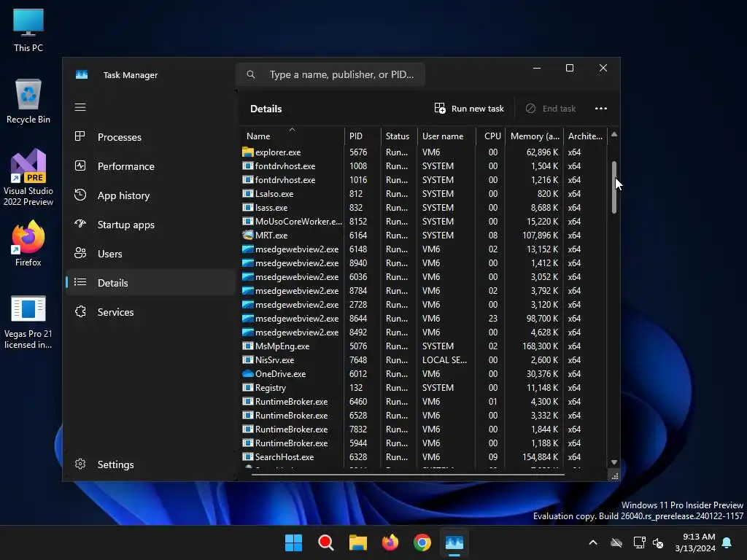The image size is (747, 560).
Task: Sort by the Status column header
Action: [399, 136]
